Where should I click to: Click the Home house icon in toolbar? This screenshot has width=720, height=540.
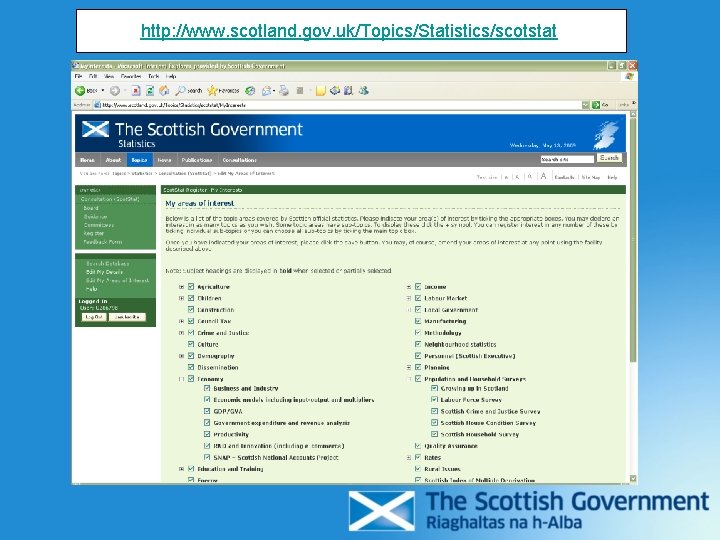(x=164, y=91)
